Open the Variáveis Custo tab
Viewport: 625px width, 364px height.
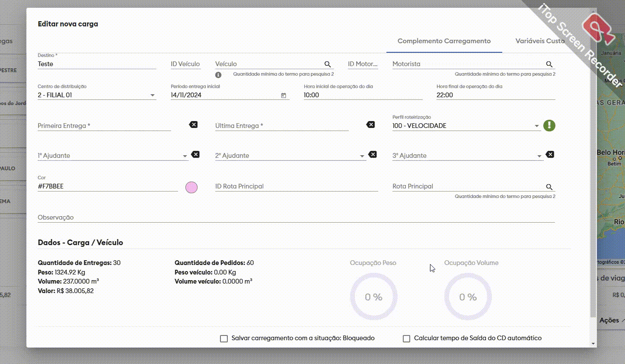pyautogui.click(x=540, y=41)
